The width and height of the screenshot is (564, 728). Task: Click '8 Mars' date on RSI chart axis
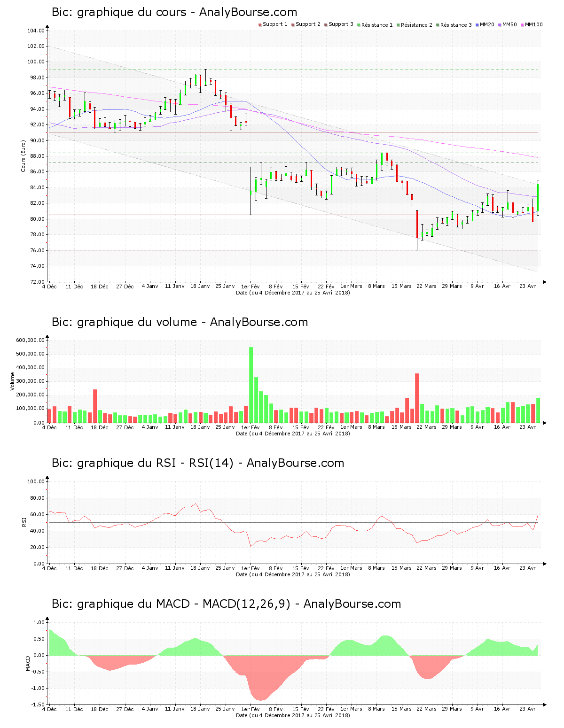click(376, 568)
